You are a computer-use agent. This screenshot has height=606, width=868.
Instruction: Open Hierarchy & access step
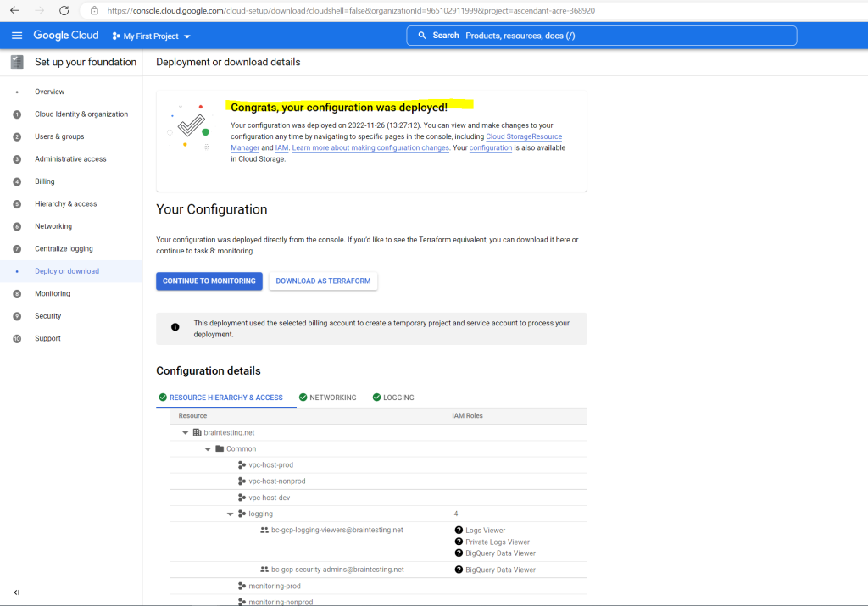tap(66, 203)
